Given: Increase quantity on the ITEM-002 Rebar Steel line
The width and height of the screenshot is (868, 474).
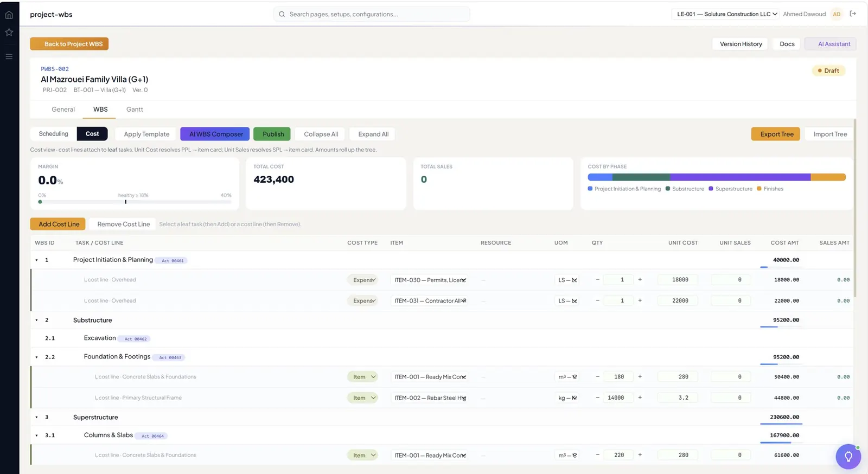Looking at the screenshot, I should [x=640, y=398].
